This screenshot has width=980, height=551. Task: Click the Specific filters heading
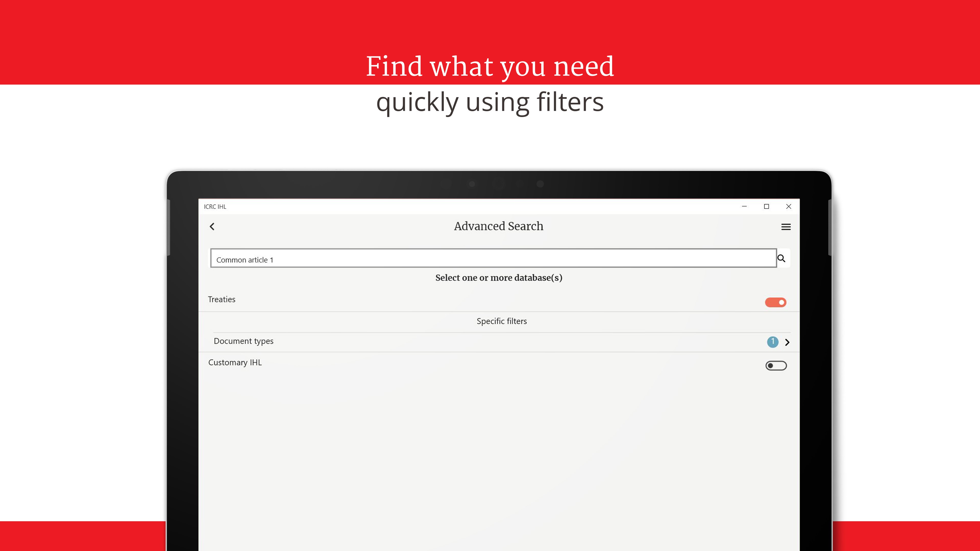tap(501, 321)
